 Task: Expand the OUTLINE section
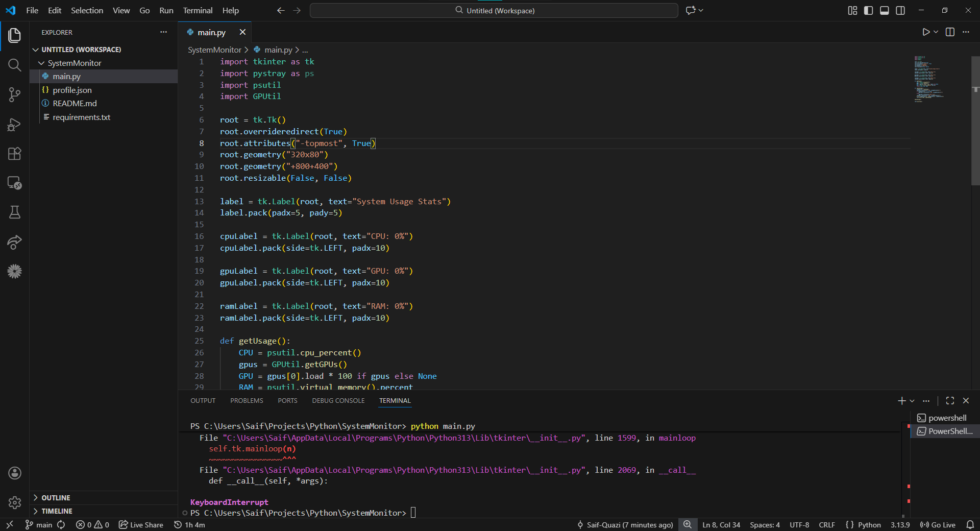[56, 498]
